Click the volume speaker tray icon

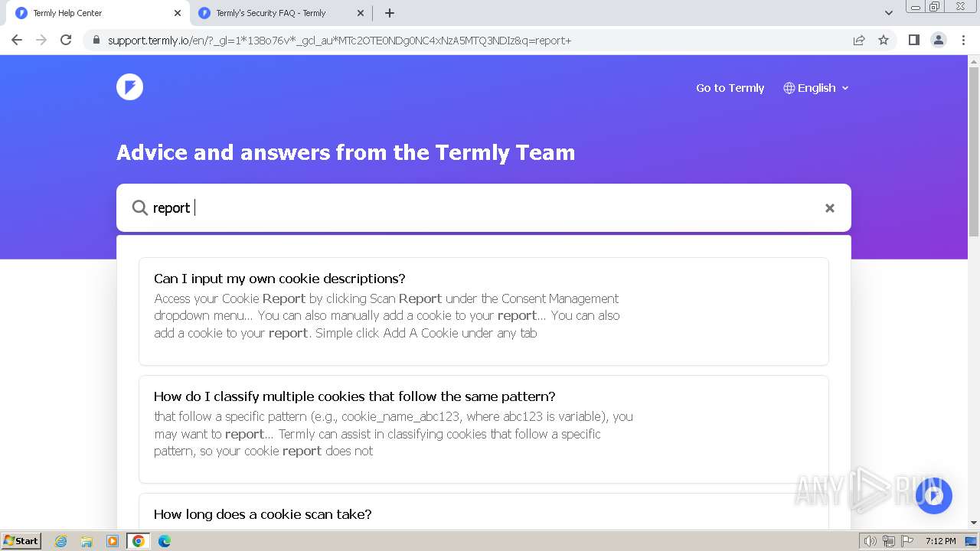tap(870, 541)
